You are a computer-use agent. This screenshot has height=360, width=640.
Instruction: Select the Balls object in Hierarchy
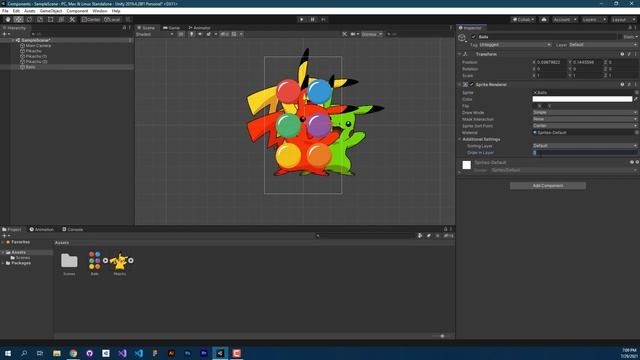pos(30,67)
